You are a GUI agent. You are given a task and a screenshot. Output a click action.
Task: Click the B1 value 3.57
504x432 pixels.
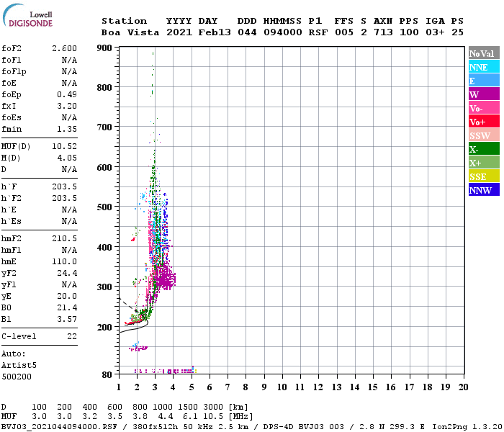(x=67, y=319)
